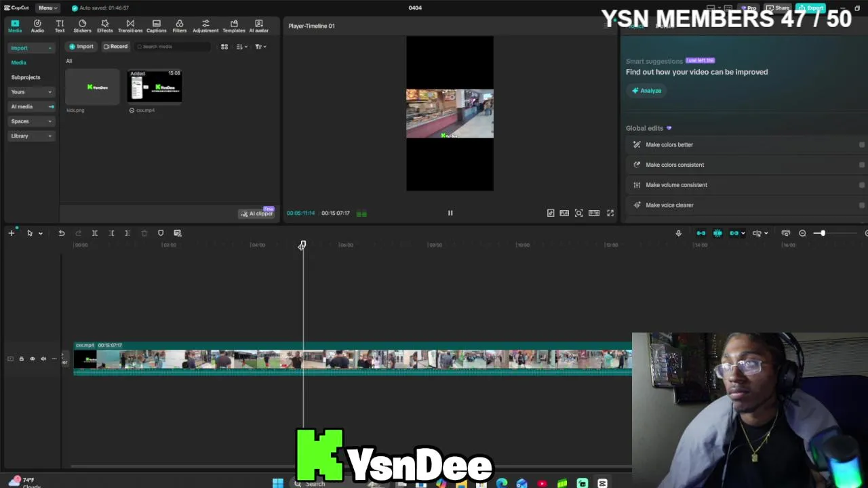The width and height of the screenshot is (868, 488).
Task: Toggle Make volume consistent
Action: click(862, 185)
